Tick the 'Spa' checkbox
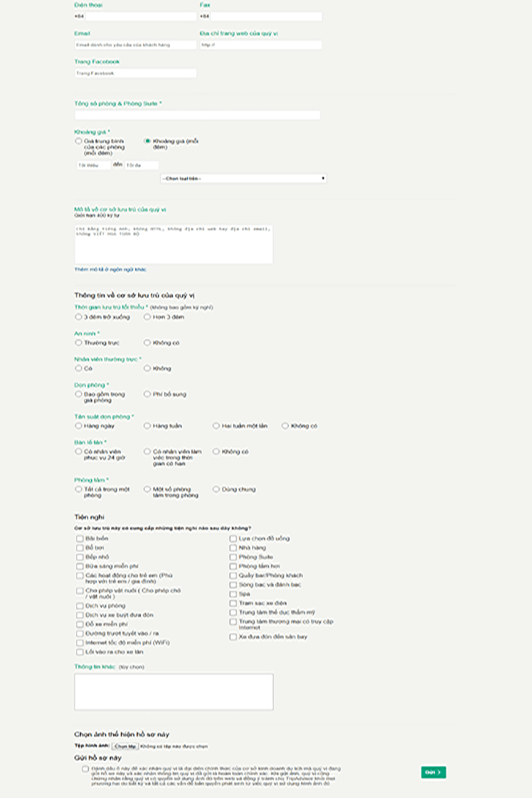The width and height of the screenshot is (532, 798). (x=233, y=594)
